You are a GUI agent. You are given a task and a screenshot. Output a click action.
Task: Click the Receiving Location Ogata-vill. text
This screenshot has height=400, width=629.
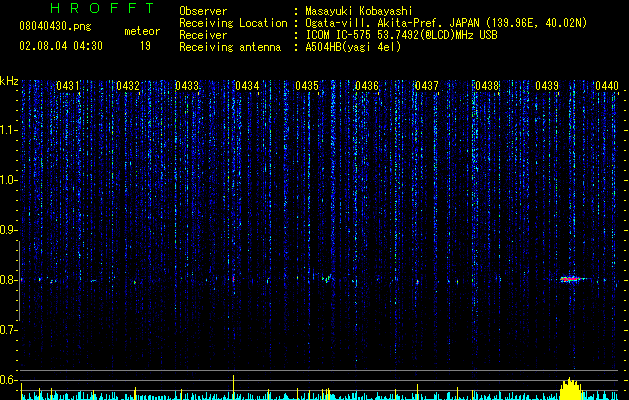(x=446, y=23)
